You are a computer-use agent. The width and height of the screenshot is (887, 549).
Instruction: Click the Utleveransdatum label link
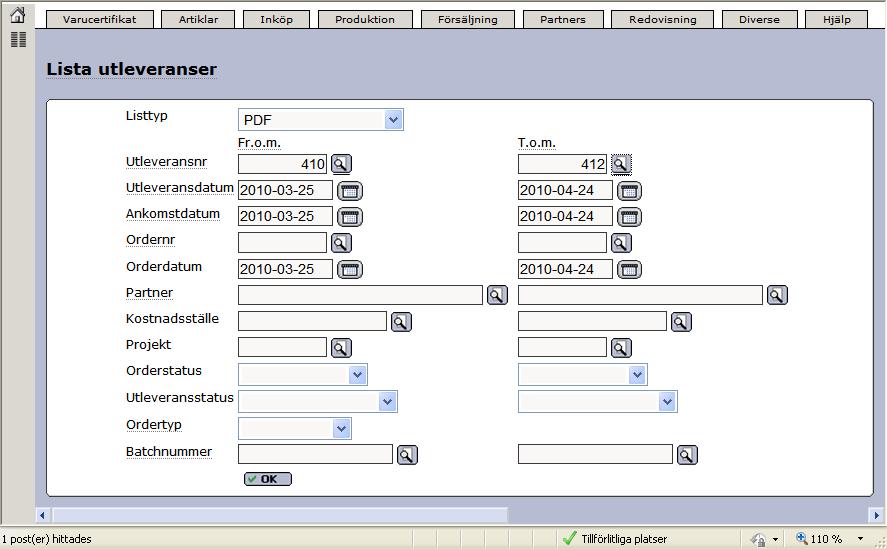coord(179,187)
